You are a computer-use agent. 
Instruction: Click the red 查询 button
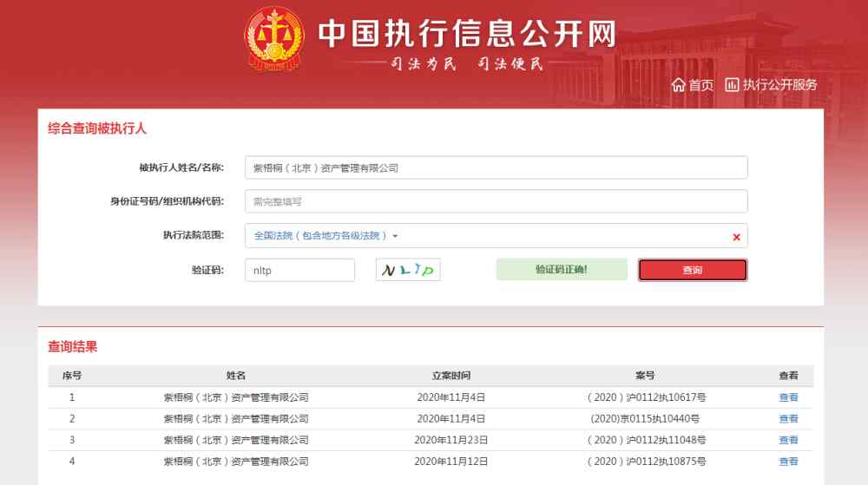(x=693, y=270)
